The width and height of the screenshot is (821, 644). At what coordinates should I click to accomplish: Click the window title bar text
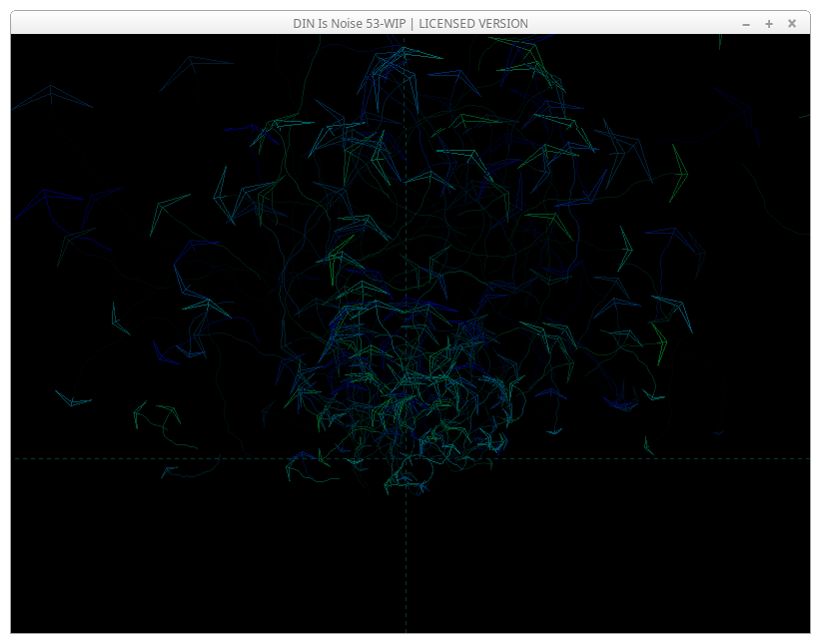coord(410,23)
